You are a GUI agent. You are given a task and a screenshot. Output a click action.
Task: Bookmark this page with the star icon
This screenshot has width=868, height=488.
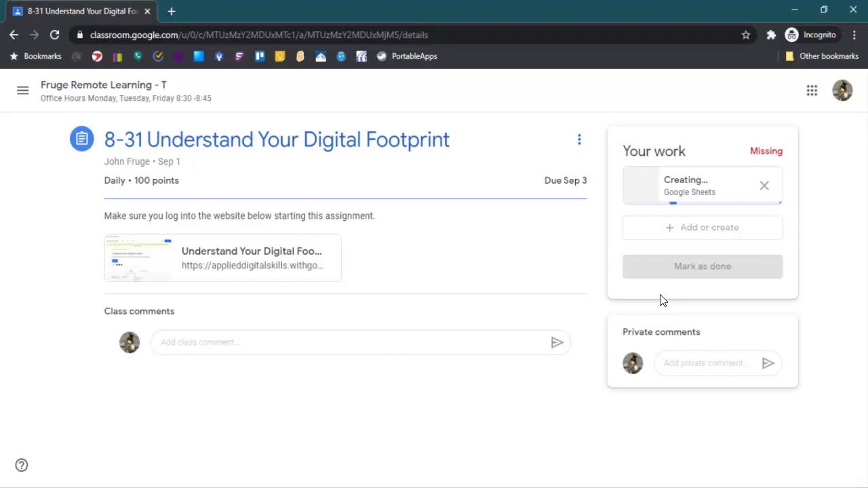coord(746,35)
